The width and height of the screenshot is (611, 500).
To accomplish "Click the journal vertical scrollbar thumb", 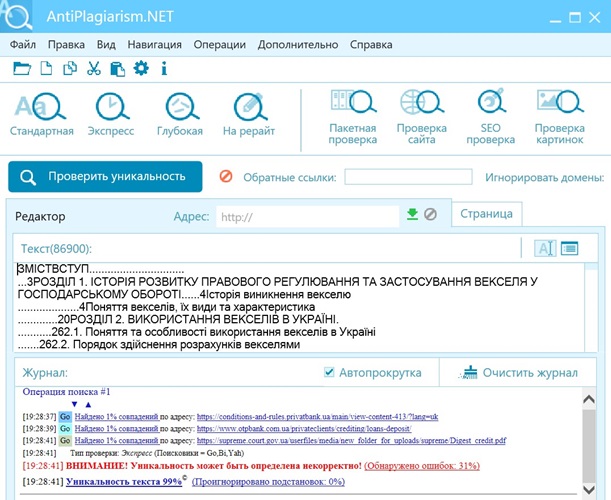I will [589, 445].
